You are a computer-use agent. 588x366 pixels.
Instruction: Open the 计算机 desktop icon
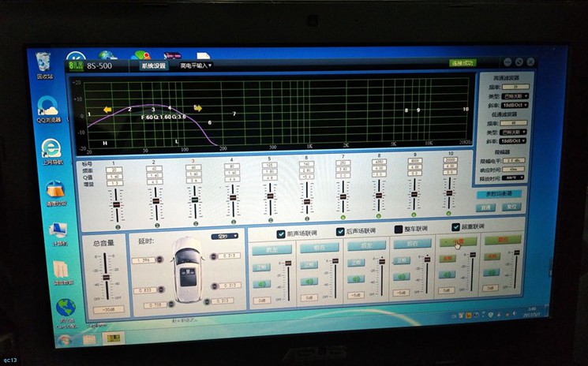pos(58,234)
